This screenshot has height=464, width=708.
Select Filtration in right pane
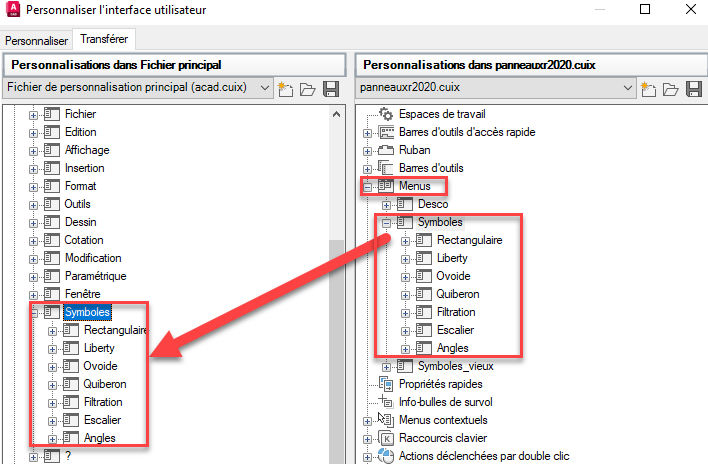[x=456, y=312]
